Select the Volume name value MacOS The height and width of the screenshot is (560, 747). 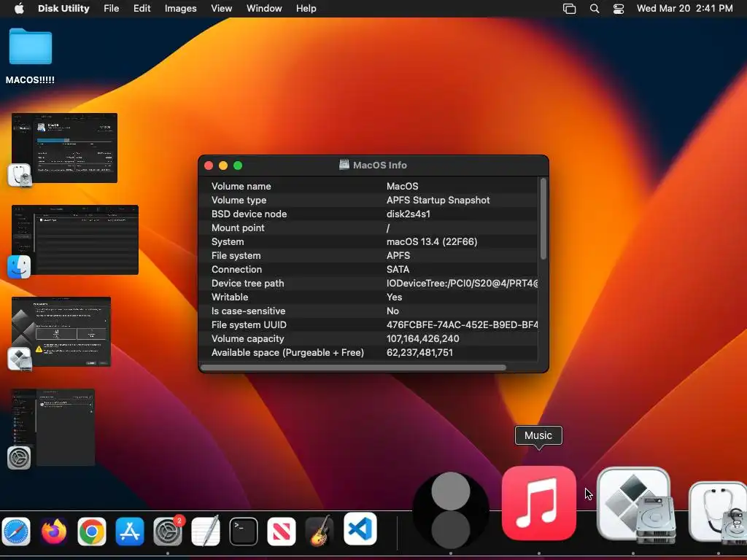402,186
